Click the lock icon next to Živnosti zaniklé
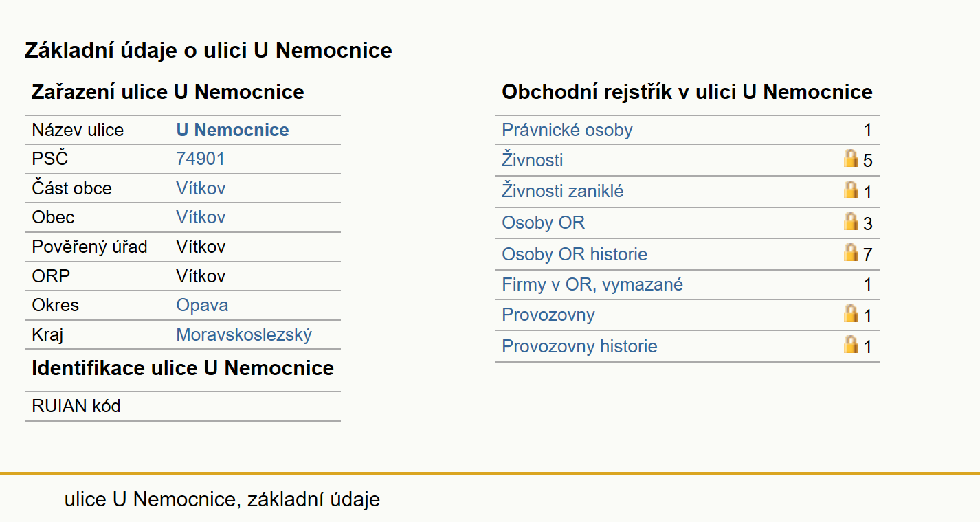The image size is (980, 522). coord(851,190)
